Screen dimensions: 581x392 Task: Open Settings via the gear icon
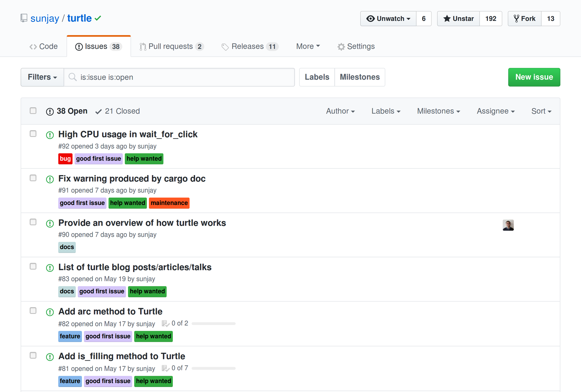[x=341, y=46]
